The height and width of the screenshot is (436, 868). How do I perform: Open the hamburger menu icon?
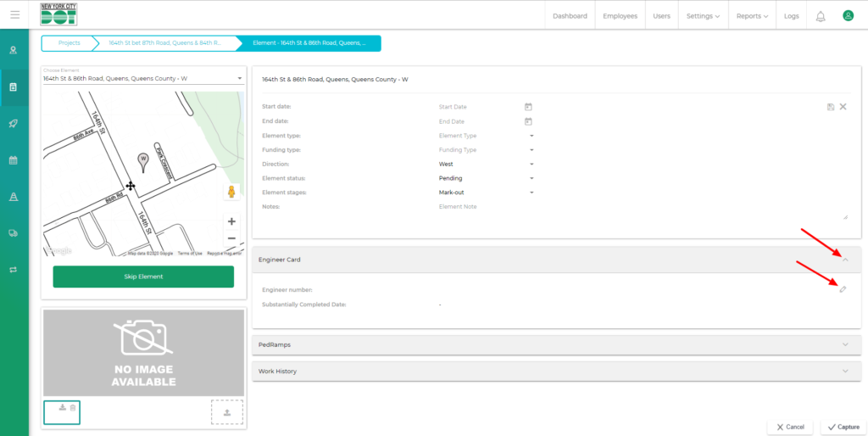(x=14, y=15)
